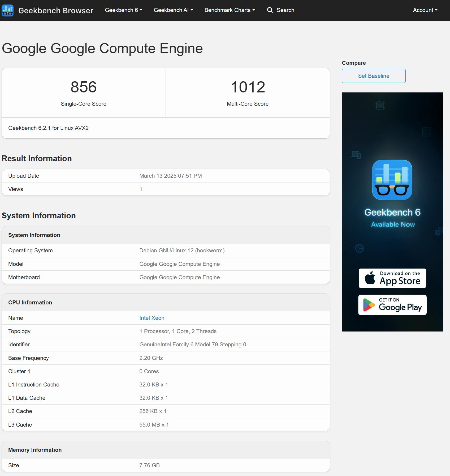The height and width of the screenshot is (476, 450).
Task: Click the Multi-Core Score of 1012
Action: (247, 87)
